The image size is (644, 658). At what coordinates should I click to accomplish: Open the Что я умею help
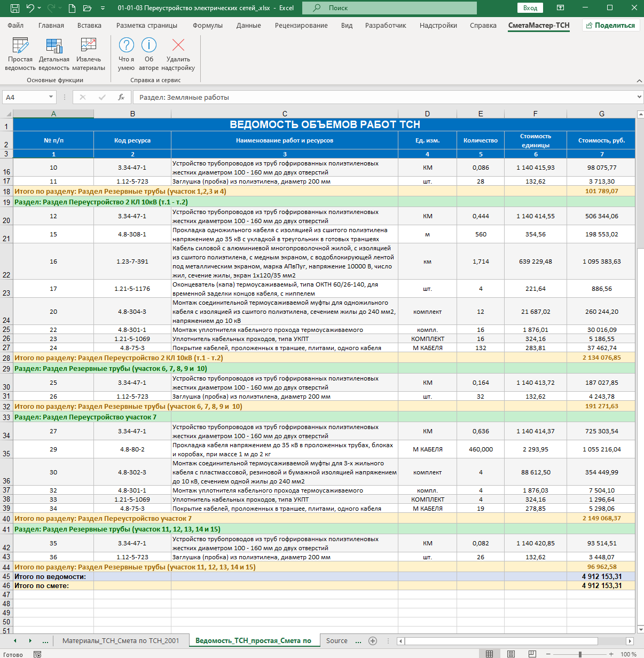point(127,54)
